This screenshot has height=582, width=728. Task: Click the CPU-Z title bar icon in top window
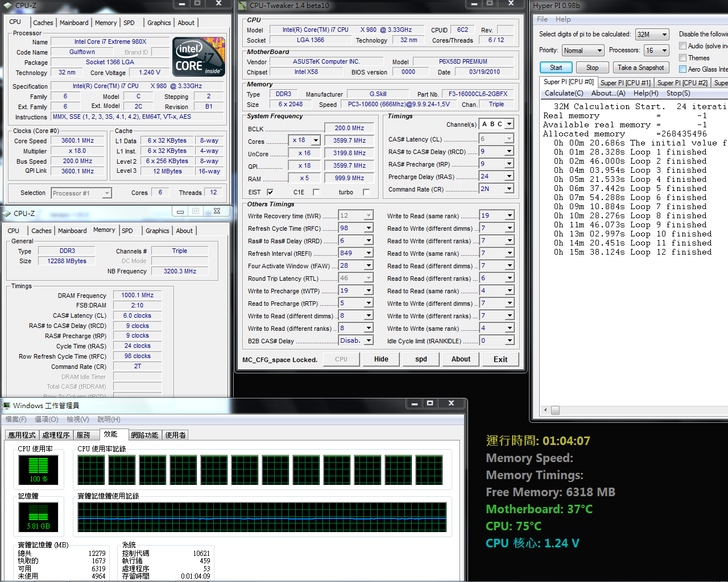point(7,5)
